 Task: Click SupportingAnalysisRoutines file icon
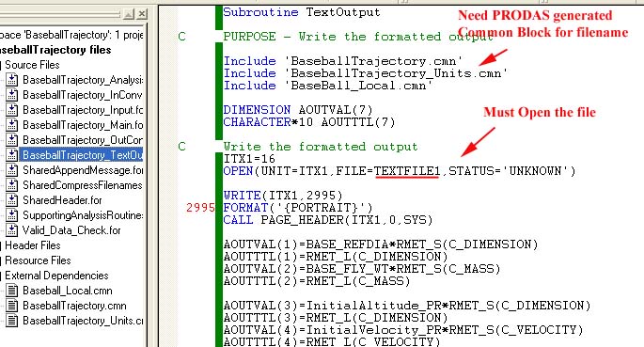coord(12,215)
